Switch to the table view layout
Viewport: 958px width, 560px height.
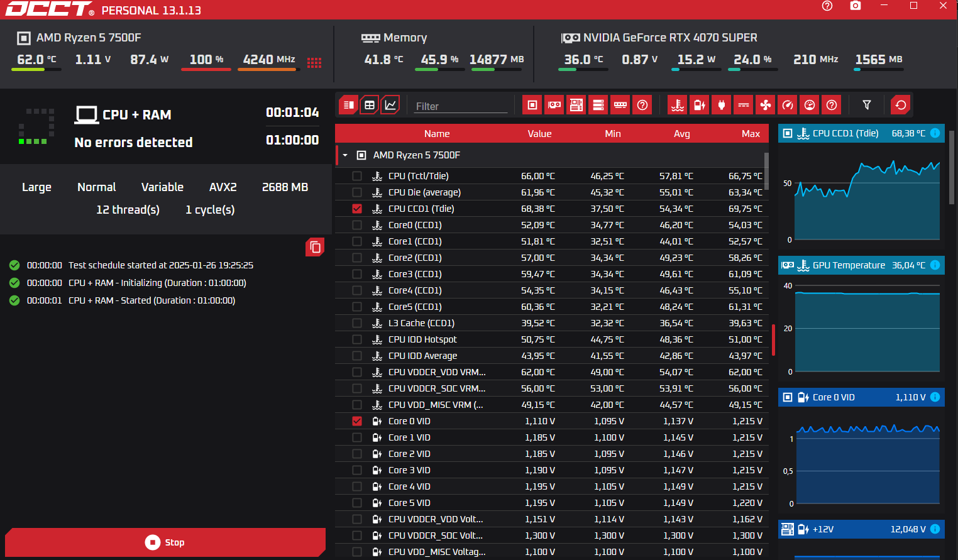point(370,105)
